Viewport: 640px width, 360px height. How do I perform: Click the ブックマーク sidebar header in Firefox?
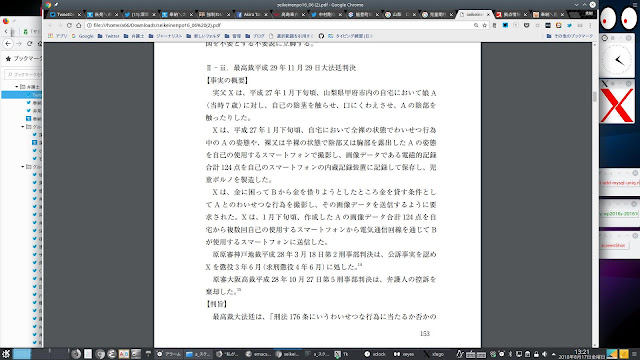click(24, 59)
